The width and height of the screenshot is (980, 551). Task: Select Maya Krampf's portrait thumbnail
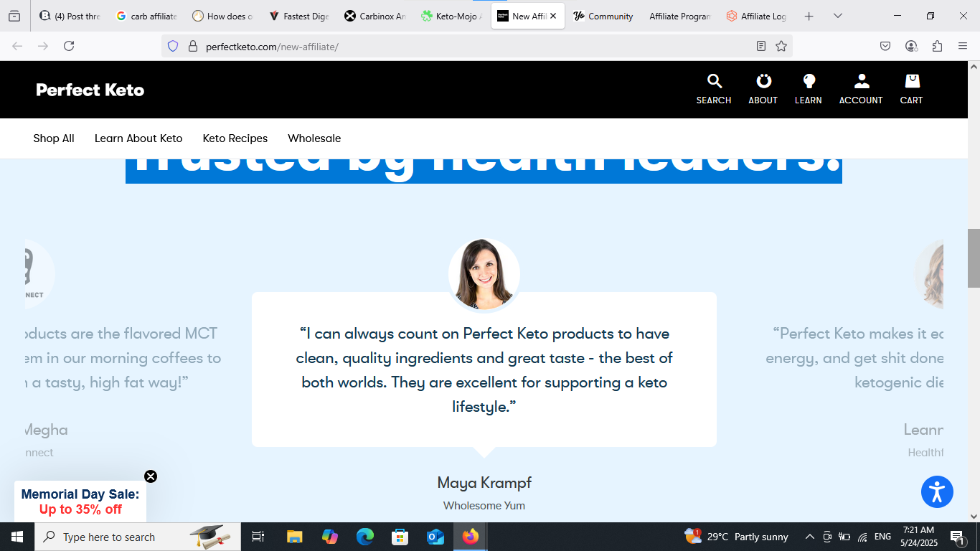coord(484,275)
